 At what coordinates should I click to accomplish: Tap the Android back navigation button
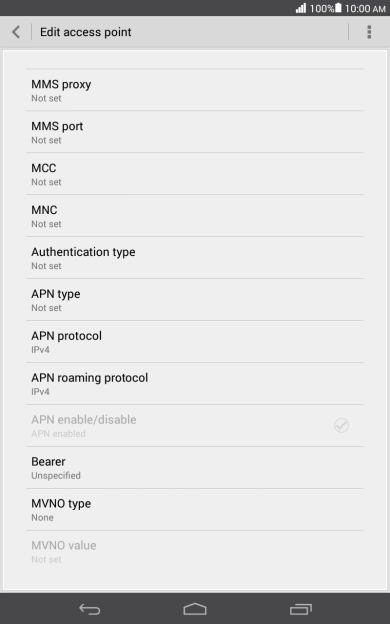click(x=90, y=609)
